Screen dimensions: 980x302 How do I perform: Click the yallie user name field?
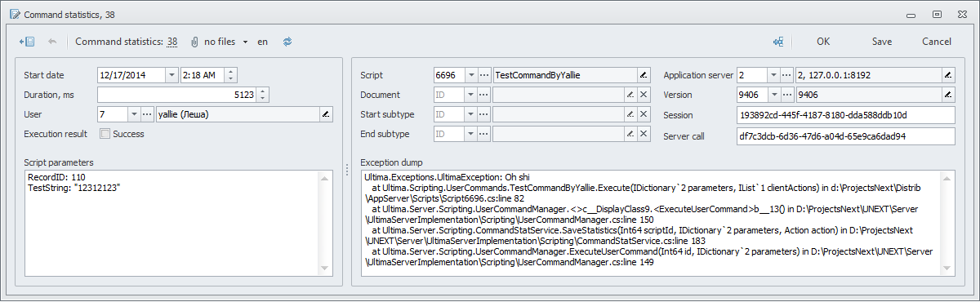pyautogui.click(x=238, y=114)
